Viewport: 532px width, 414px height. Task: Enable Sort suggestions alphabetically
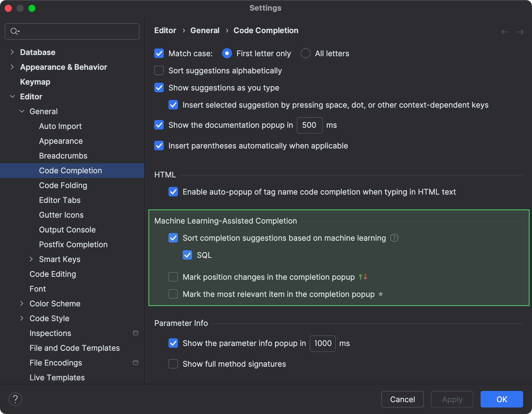[x=159, y=70]
